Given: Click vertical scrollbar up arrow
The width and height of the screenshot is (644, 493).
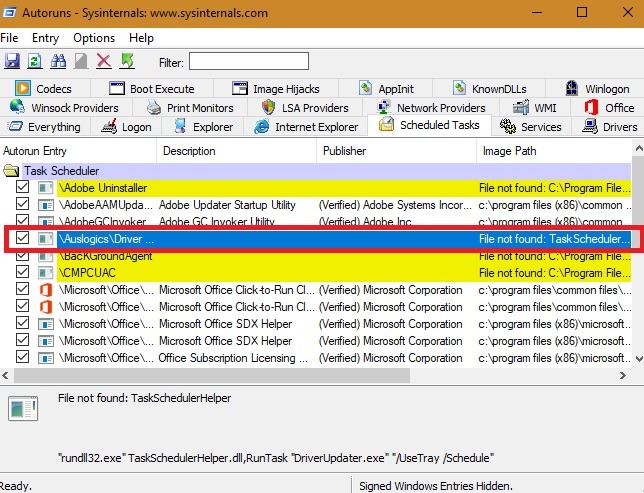Looking at the screenshot, I should tap(638, 148).
